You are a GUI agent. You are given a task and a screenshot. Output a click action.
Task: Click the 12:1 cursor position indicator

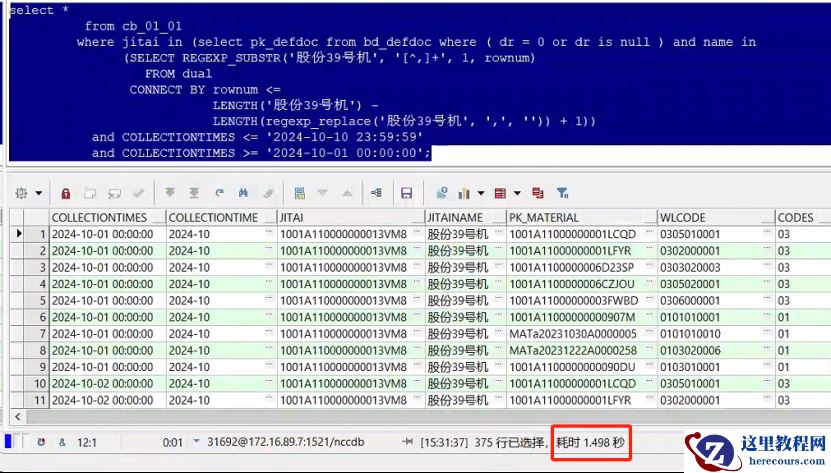pos(87,442)
